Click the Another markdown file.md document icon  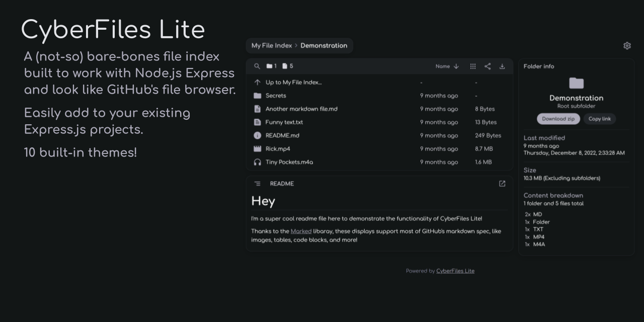(258, 109)
